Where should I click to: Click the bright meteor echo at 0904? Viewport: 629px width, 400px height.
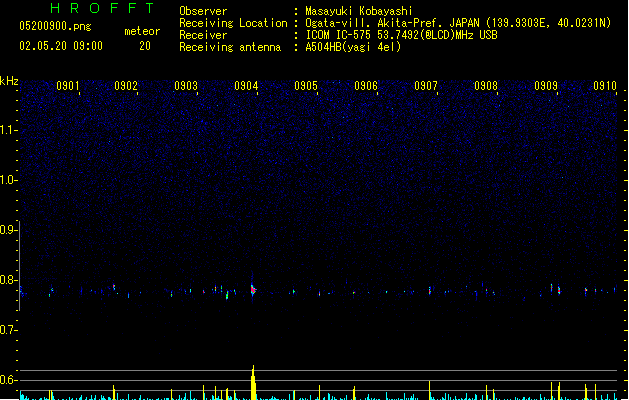(x=253, y=289)
